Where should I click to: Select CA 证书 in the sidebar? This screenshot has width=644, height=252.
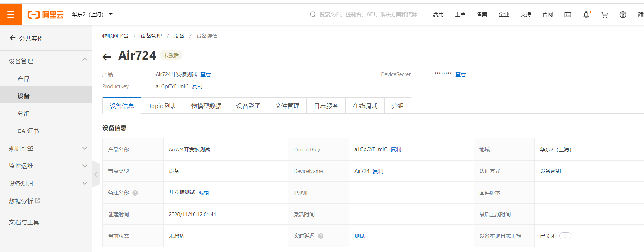coord(28,131)
